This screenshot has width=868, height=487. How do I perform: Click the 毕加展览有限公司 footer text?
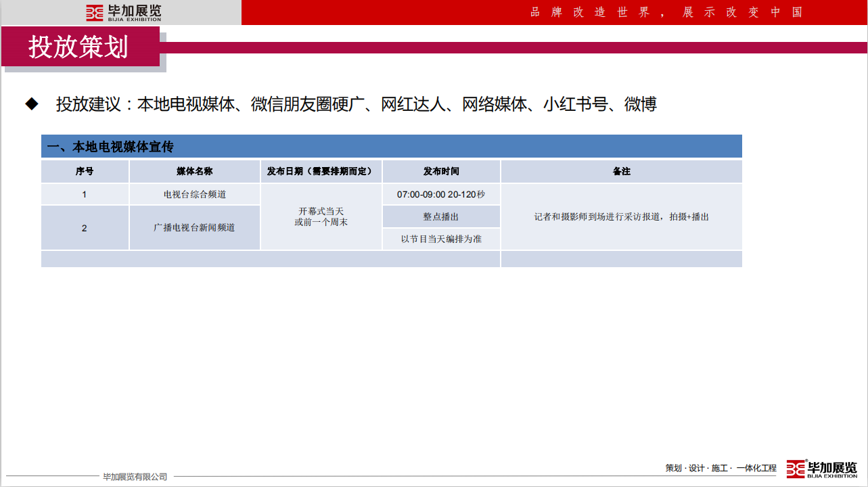click(x=135, y=477)
